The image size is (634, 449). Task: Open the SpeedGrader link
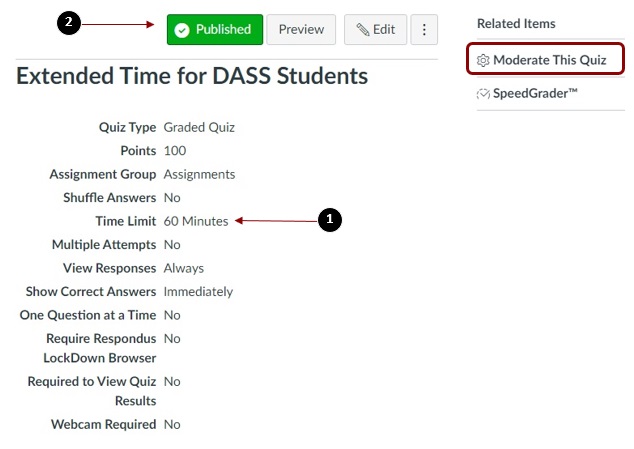coord(536,94)
